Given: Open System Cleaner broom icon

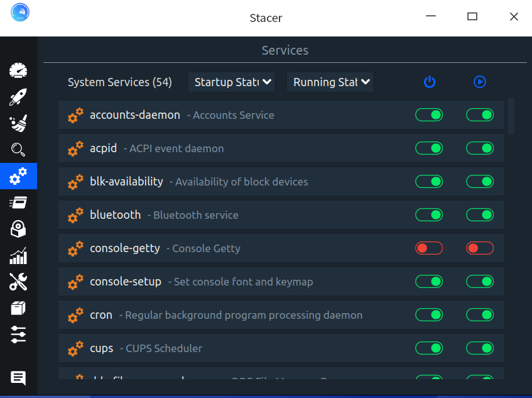Looking at the screenshot, I should tap(18, 123).
